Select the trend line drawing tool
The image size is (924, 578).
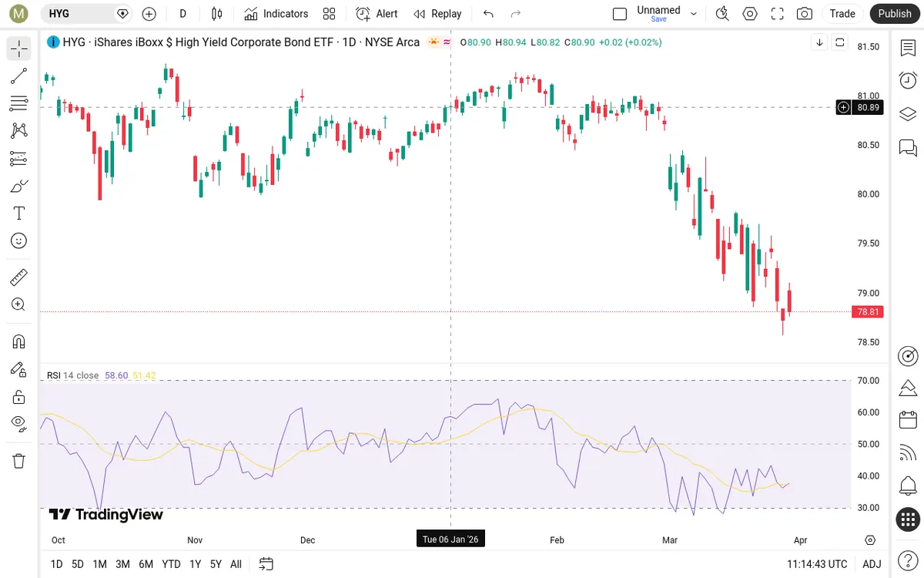pos(19,76)
